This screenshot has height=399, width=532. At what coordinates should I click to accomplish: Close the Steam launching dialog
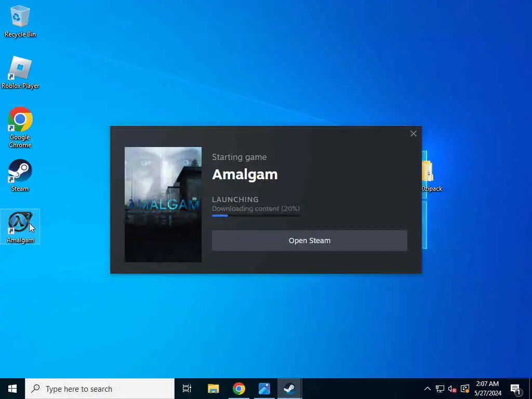pyautogui.click(x=413, y=134)
